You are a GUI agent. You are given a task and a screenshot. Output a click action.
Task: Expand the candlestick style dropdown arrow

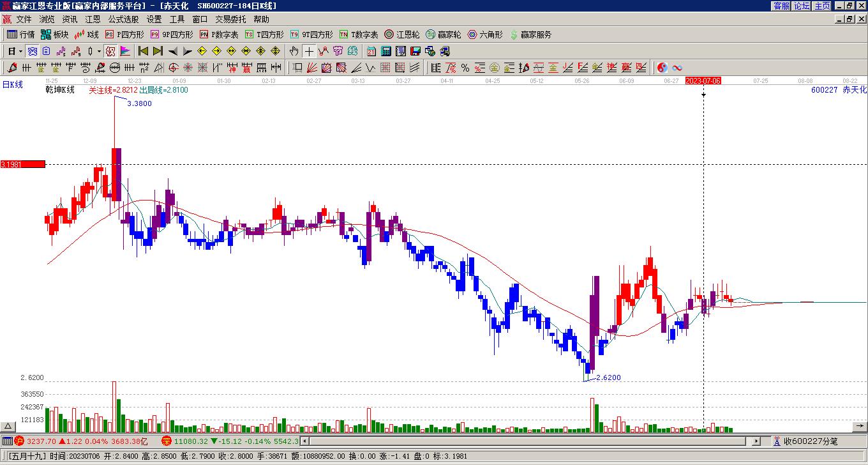coord(99,51)
